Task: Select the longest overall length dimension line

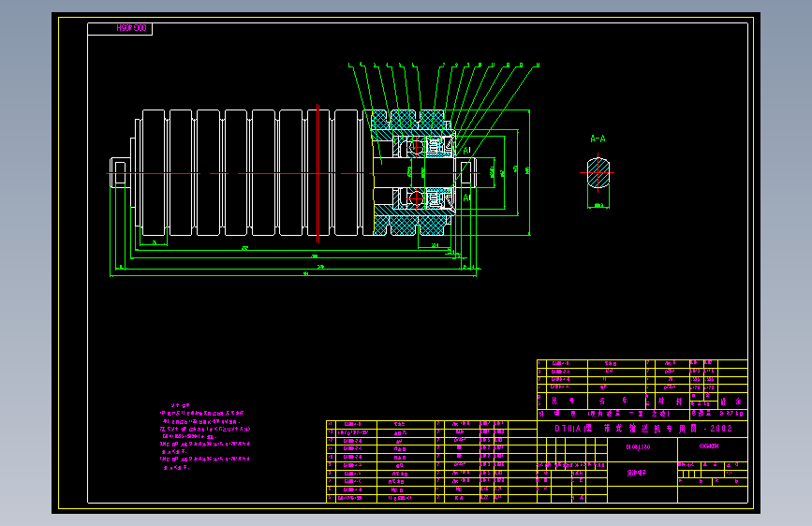Action: pos(293,276)
